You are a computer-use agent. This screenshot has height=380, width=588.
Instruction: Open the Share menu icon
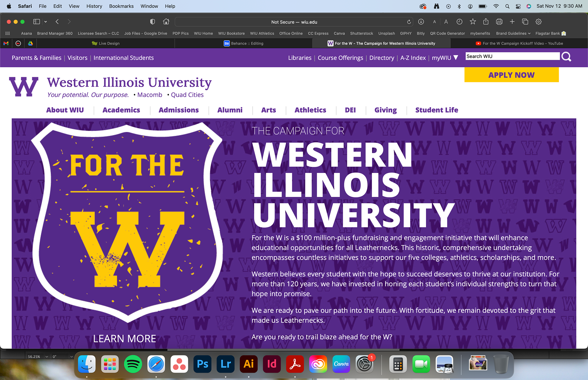(486, 21)
